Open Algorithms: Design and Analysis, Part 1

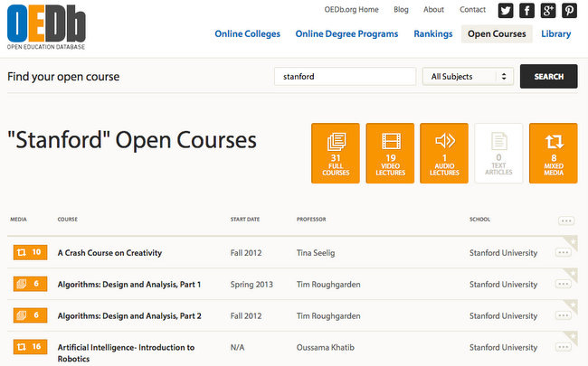(x=129, y=285)
